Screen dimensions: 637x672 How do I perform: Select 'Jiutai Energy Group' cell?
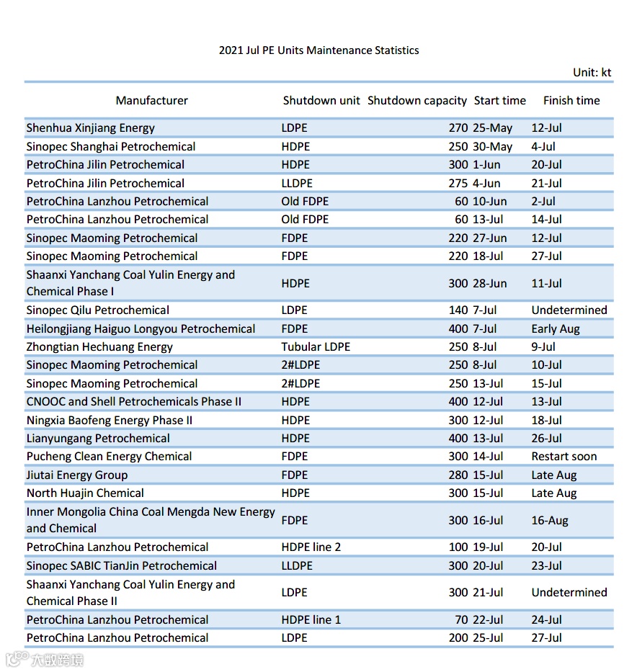[77, 475]
